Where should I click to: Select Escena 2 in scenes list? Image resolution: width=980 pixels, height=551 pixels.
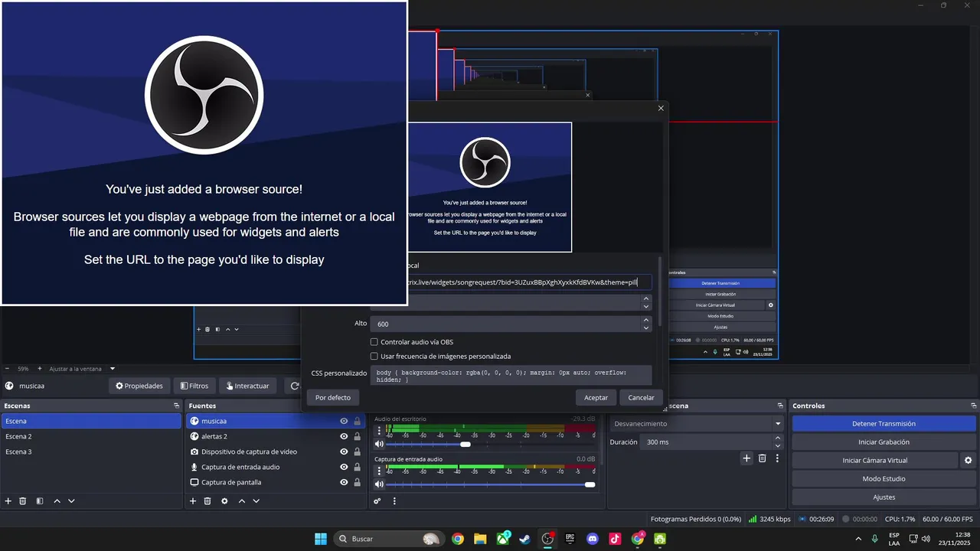pos(91,436)
